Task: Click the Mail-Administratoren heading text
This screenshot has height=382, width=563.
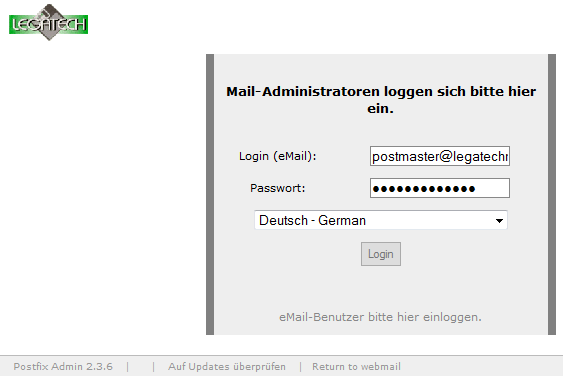Action: [x=381, y=100]
